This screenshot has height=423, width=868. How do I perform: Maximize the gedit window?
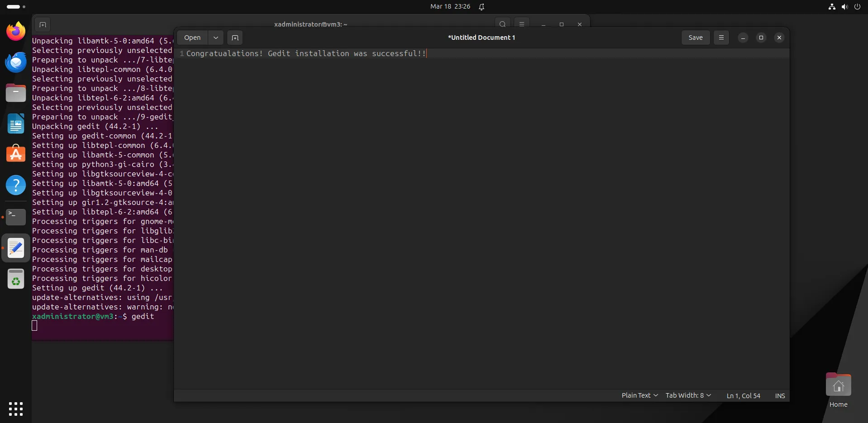coord(761,38)
